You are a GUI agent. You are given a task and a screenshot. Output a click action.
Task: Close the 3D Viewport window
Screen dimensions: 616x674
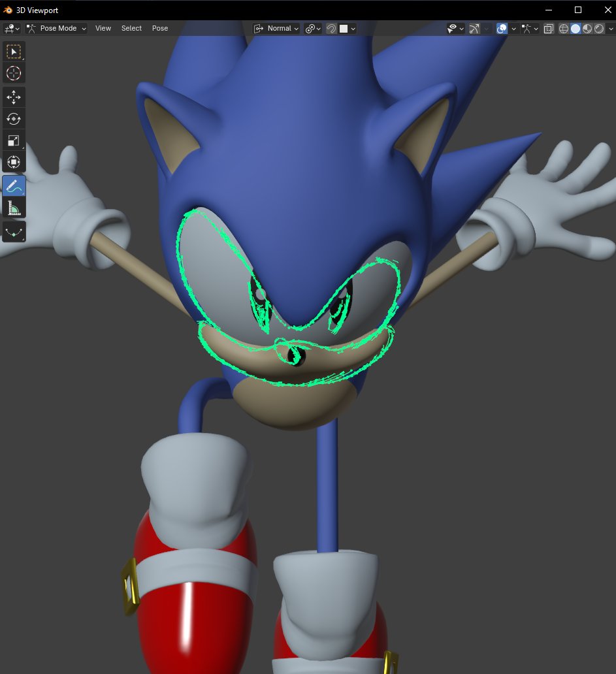pos(608,10)
